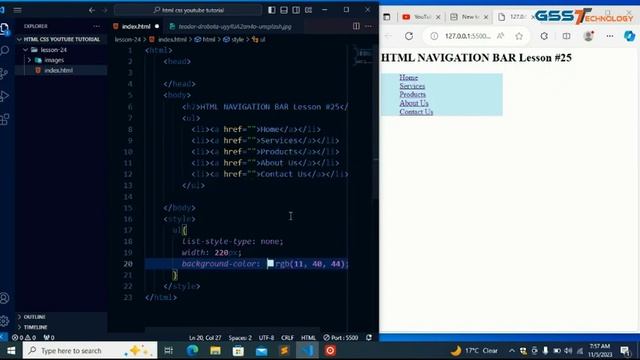The height and width of the screenshot is (360, 640).
Task: Click the status bar notifications icon
Action: (x=369, y=338)
